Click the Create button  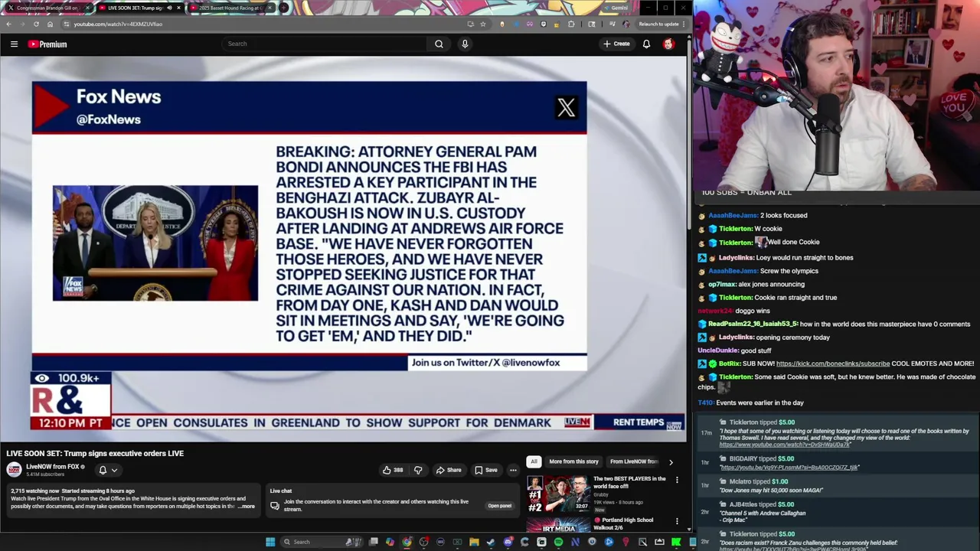[x=616, y=44]
